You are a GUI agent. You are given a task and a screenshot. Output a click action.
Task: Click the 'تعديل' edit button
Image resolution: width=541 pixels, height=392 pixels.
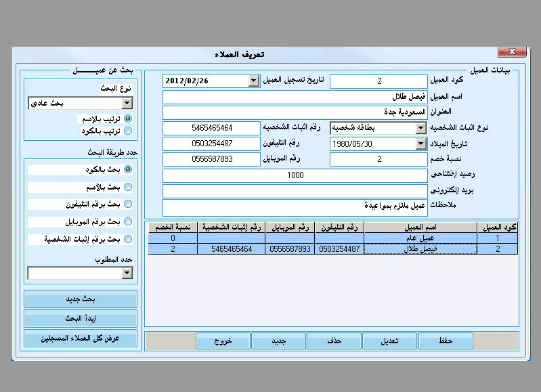pyautogui.click(x=390, y=341)
